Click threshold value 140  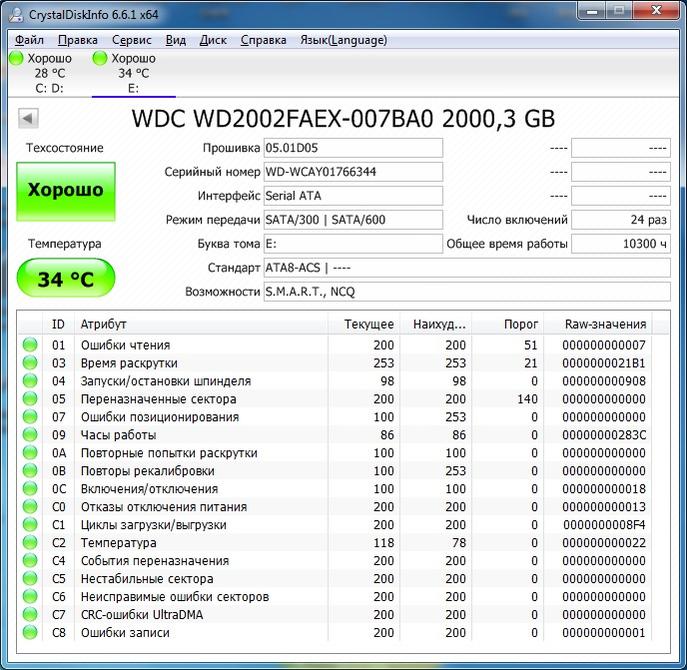527,399
